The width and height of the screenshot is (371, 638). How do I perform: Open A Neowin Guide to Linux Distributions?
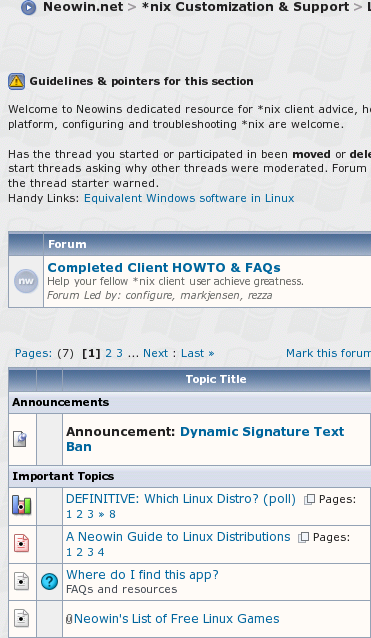[x=178, y=537]
